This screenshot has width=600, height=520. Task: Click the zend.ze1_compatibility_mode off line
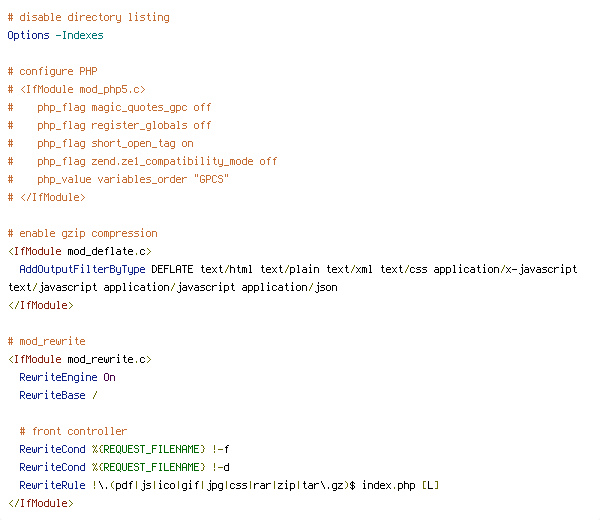142,161
